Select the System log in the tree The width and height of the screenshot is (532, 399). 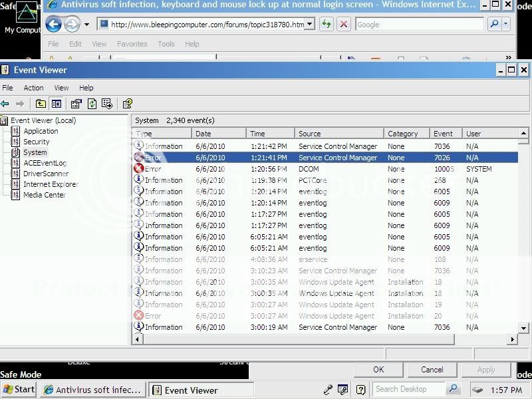(x=35, y=152)
